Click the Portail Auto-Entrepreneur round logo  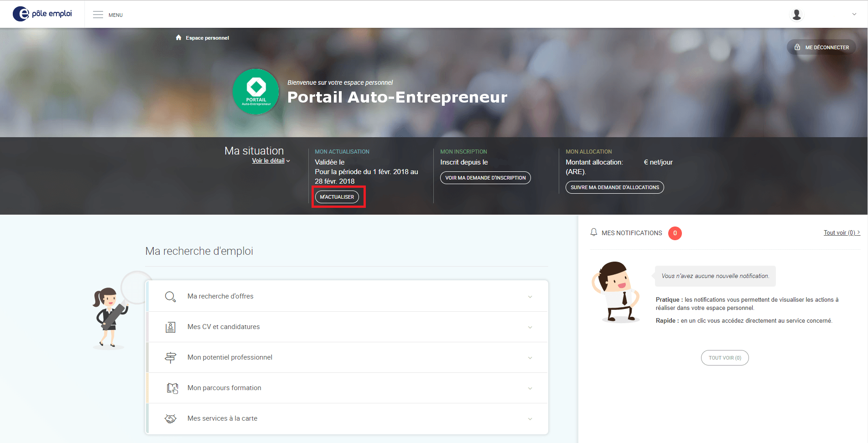pos(256,92)
